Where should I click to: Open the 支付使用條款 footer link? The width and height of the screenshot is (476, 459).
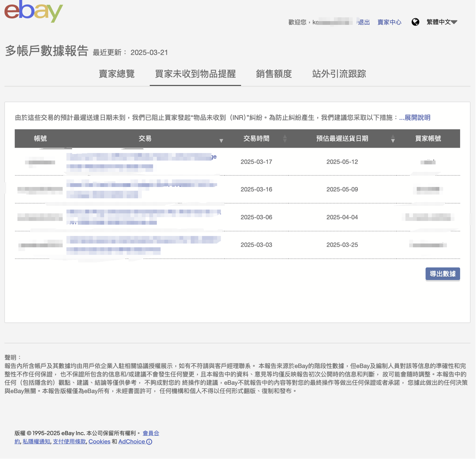(69, 442)
